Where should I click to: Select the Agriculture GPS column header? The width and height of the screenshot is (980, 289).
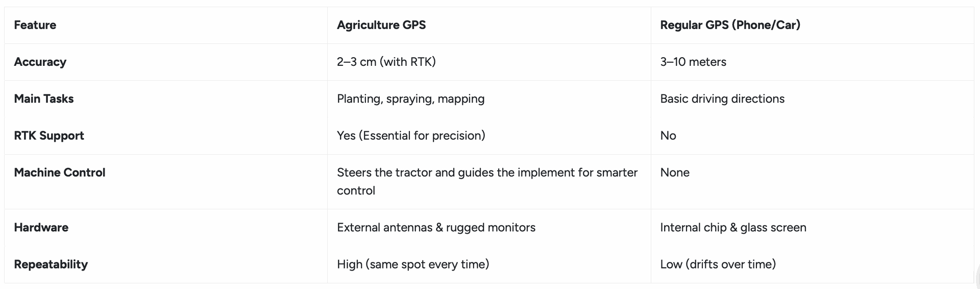381,25
